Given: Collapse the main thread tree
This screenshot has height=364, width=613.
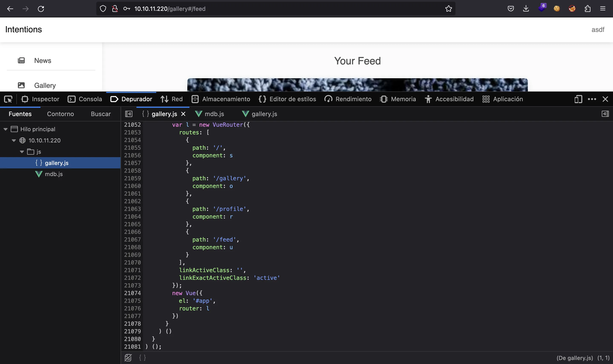Looking at the screenshot, I should tap(5, 129).
